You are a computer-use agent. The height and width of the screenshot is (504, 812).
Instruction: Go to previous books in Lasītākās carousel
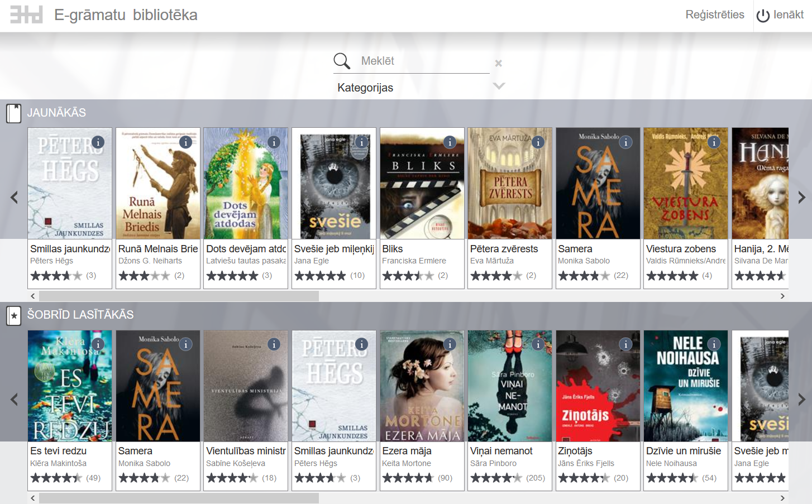(14, 399)
